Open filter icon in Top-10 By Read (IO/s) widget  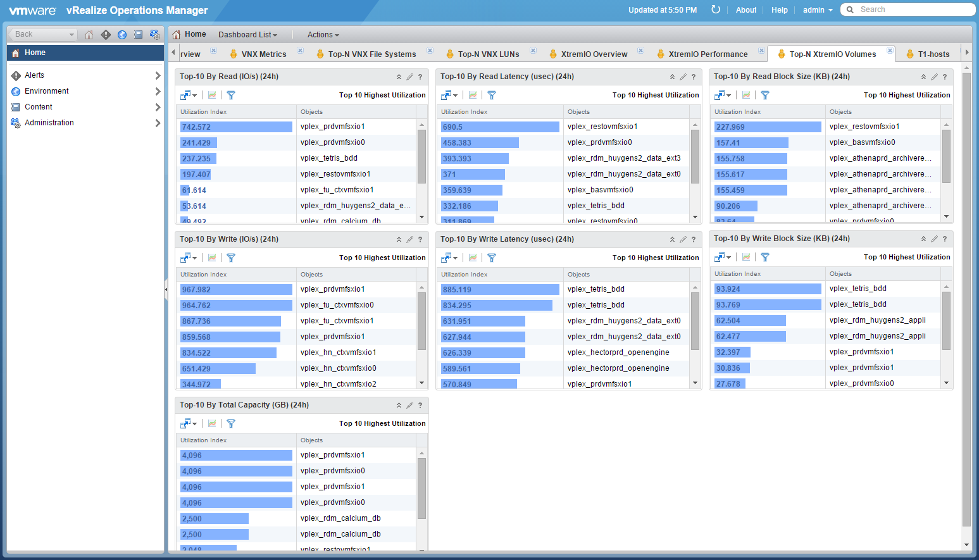pyautogui.click(x=231, y=95)
